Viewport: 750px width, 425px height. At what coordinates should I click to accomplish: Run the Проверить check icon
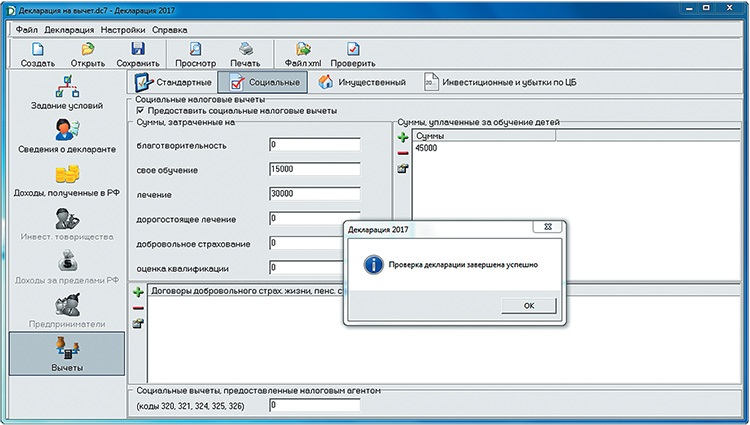[x=353, y=53]
